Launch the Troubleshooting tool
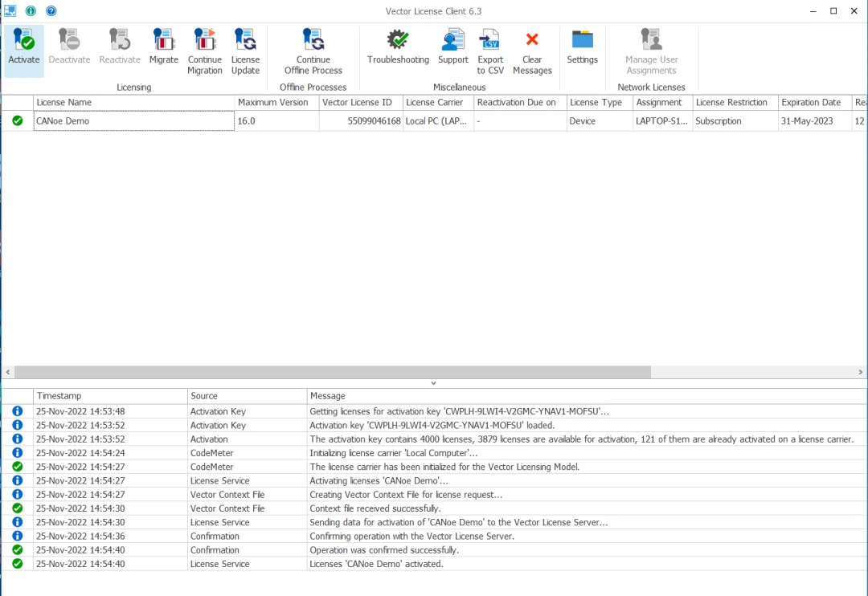Viewport: 868px width, 596px height. tap(398, 47)
